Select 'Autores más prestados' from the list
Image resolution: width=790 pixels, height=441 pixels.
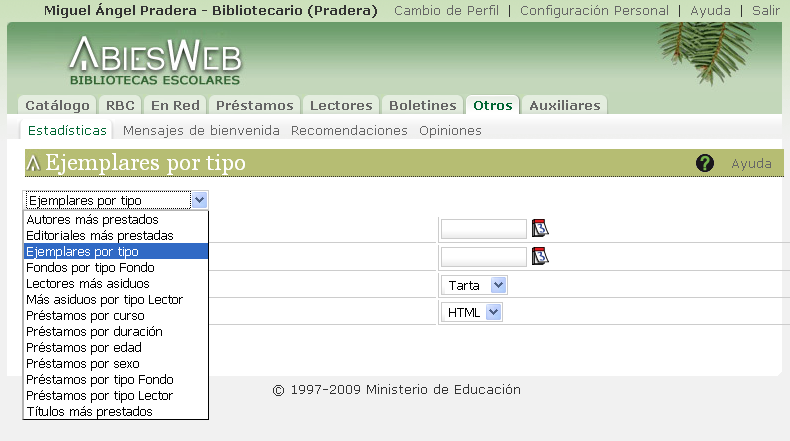[x=116, y=220]
